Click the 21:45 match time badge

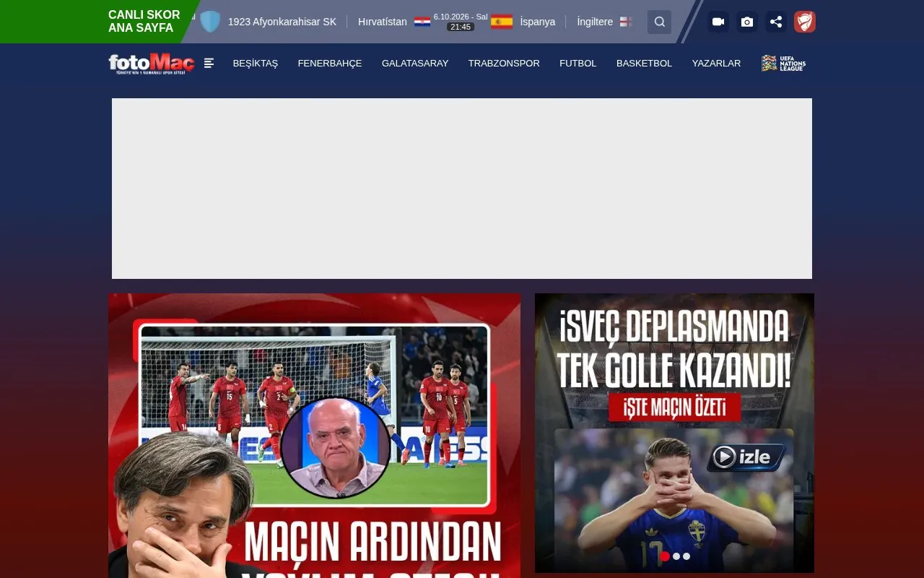[461, 27]
